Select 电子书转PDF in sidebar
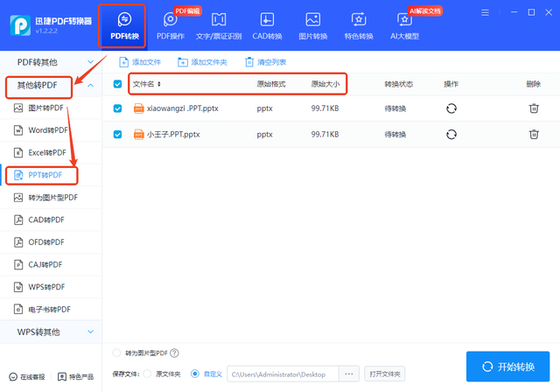Image resolution: width=560 pixels, height=392 pixels. pos(51,310)
